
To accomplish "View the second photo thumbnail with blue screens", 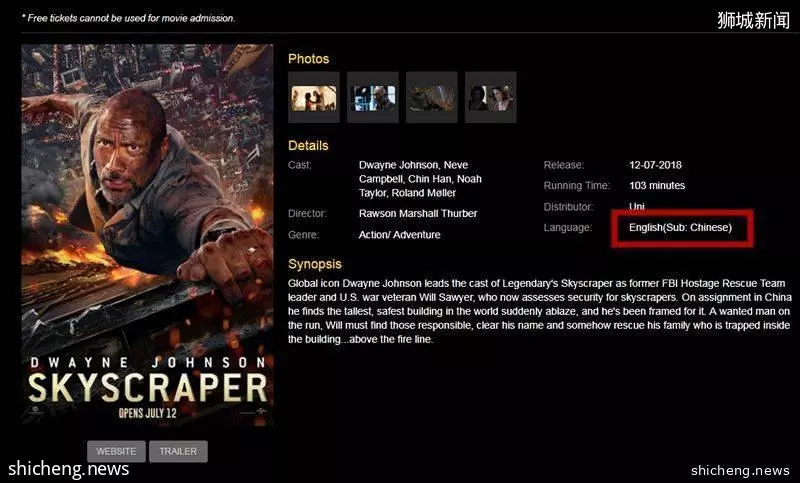I will coord(373,97).
